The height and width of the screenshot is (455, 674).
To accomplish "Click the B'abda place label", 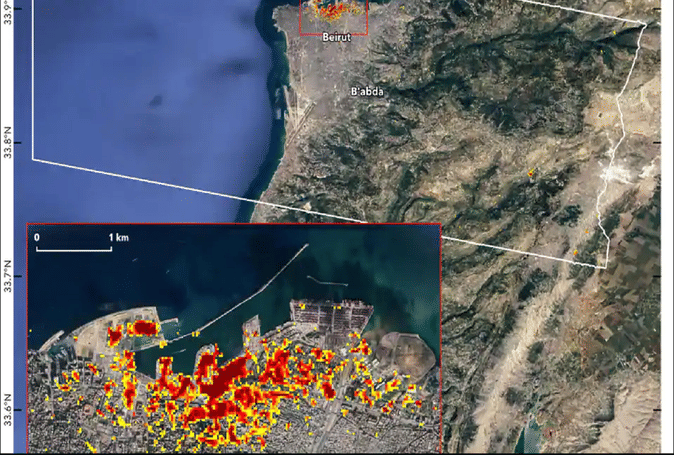I will pos(367,91).
